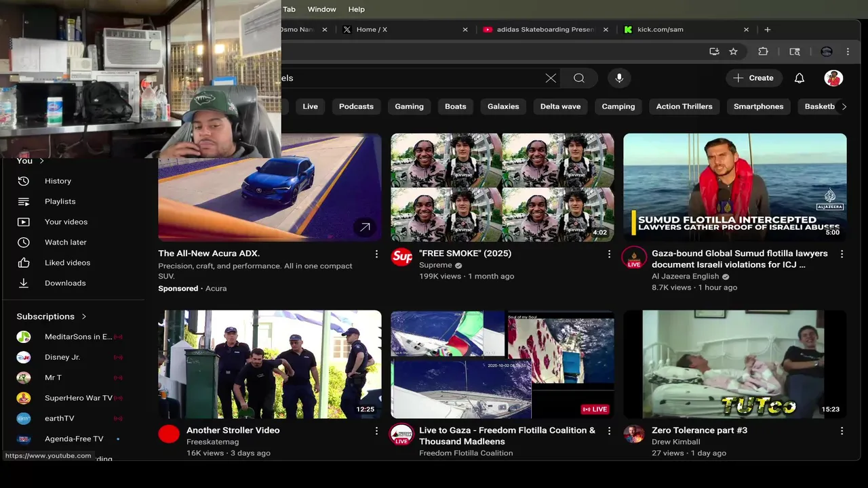Expand the You section chevron

[41, 161]
